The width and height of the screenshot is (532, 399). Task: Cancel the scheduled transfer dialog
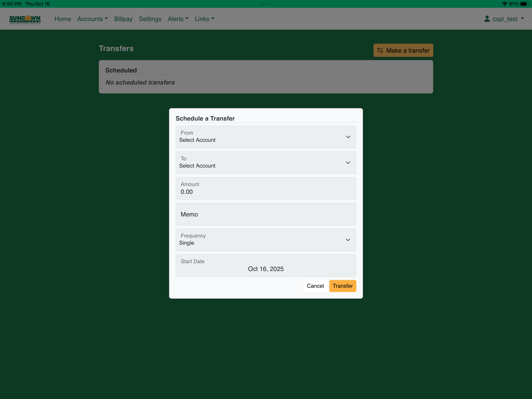(315, 286)
